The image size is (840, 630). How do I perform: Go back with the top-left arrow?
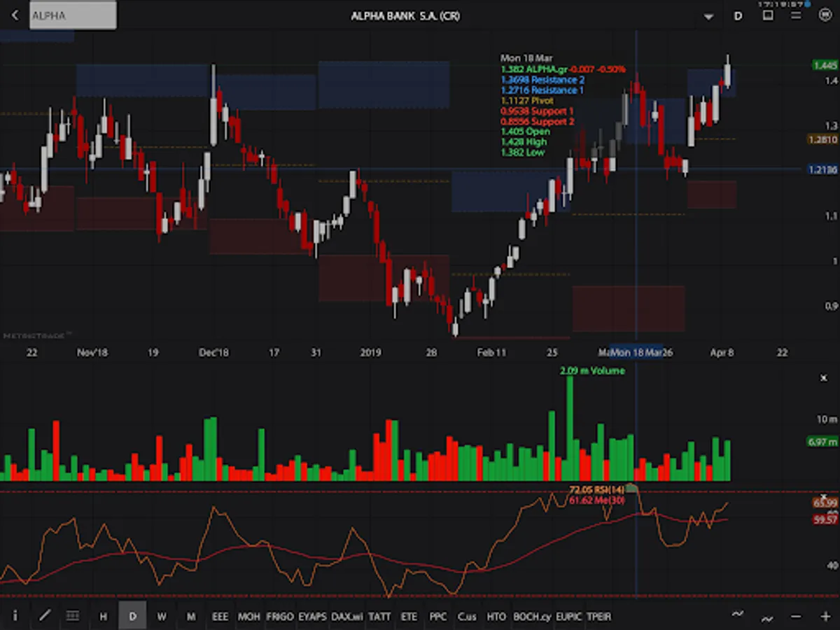[x=15, y=15]
